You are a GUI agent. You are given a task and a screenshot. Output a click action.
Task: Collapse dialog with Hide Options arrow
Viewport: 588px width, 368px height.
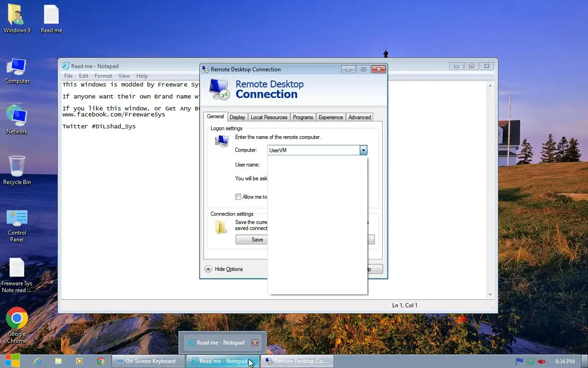pyautogui.click(x=208, y=269)
